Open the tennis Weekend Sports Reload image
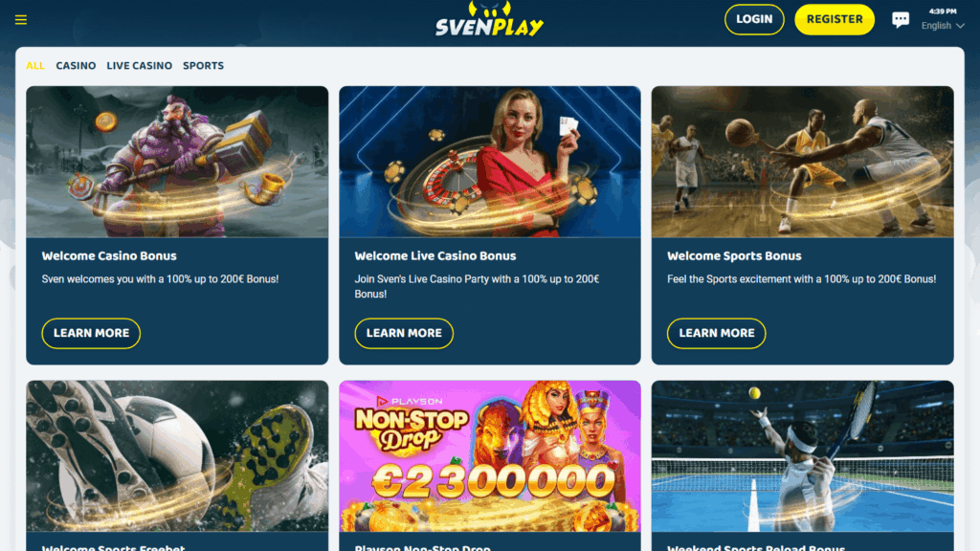 (803, 456)
